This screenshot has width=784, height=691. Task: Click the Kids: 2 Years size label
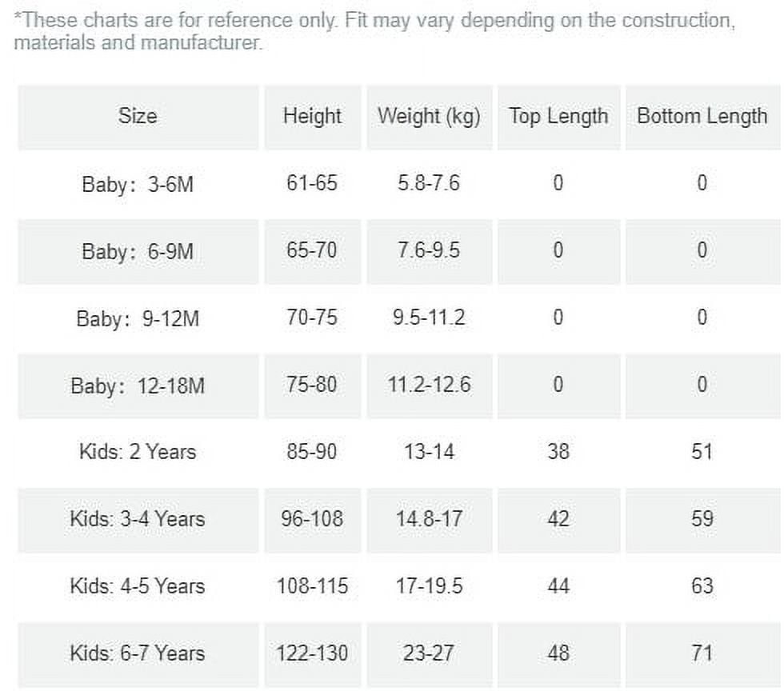[x=138, y=452]
